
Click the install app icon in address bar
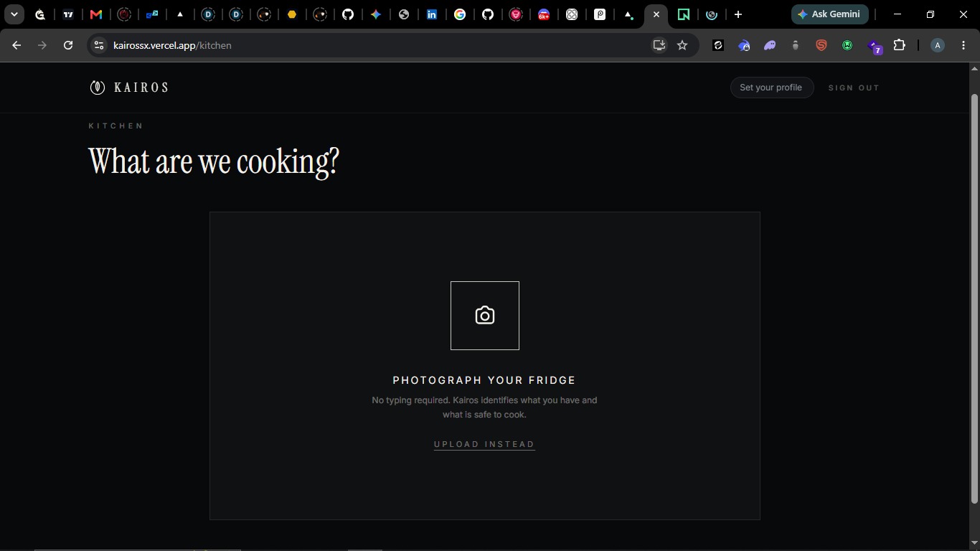tap(659, 45)
